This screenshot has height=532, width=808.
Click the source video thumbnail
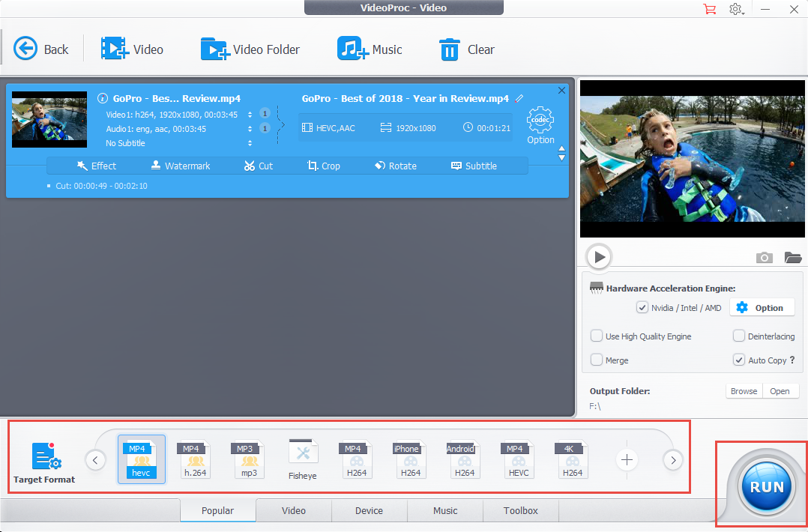tap(49, 119)
